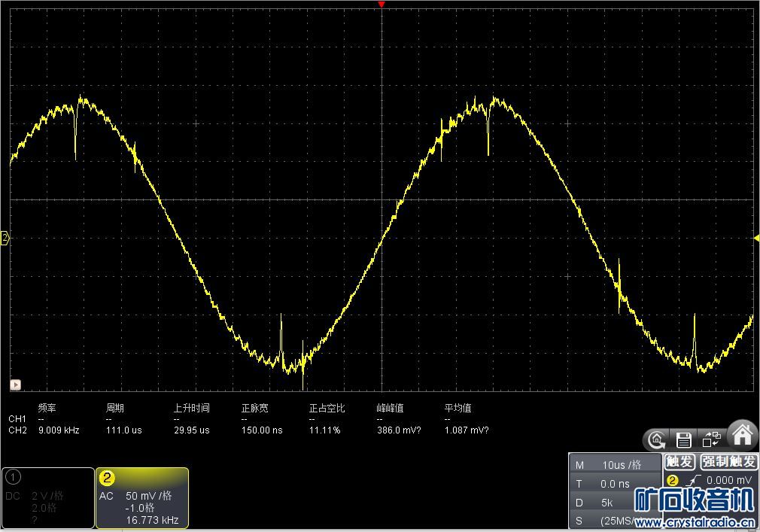Click the red trigger position marker at top
This screenshot has height=532, width=760.
382,5
